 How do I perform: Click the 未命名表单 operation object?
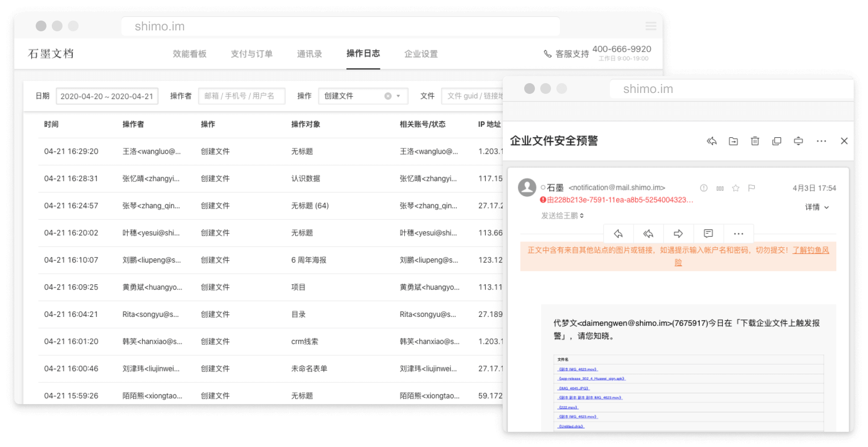[x=309, y=369]
